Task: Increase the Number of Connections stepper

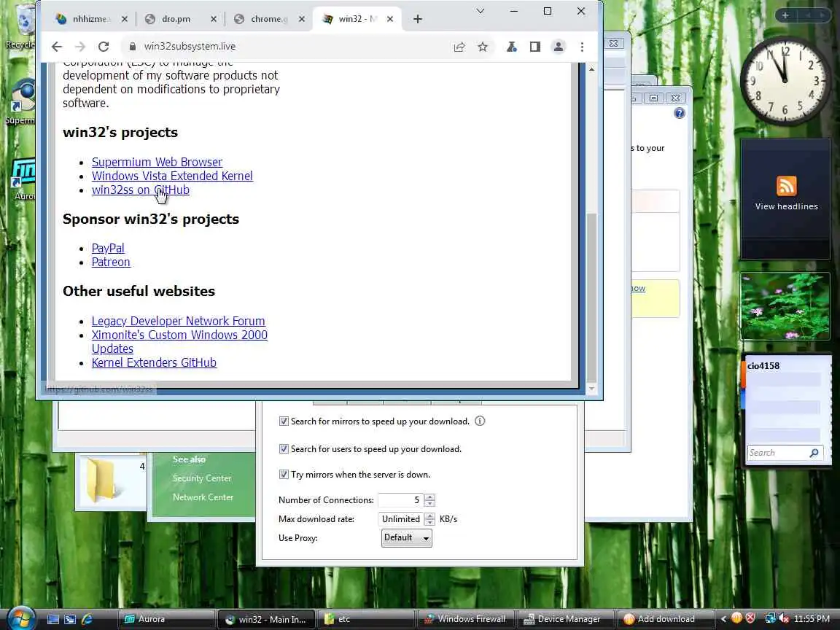Action: pyautogui.click(x=429, y=497)
